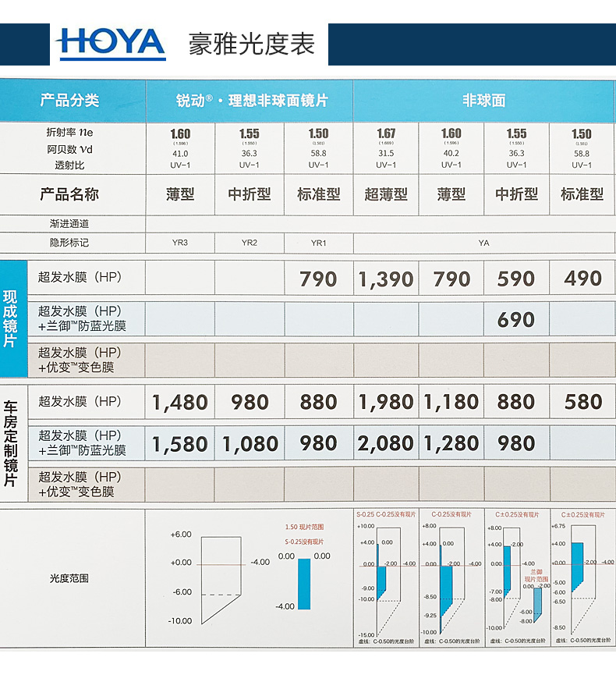
Task: Click the 隐形标记 row label
Action: (x=69, y=243)
